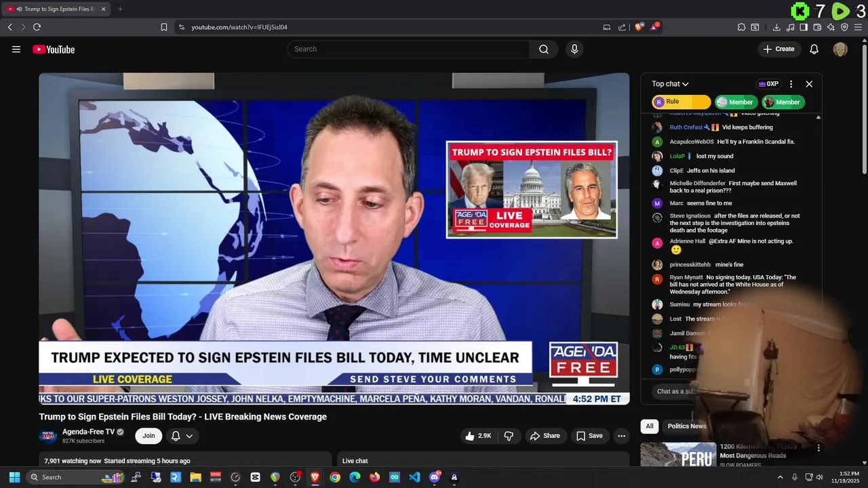The image size is (868, 488).
Task: Open File Explorer from taskbar
Action: 195,477
